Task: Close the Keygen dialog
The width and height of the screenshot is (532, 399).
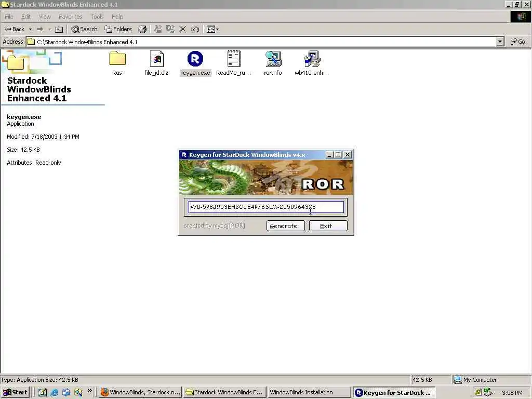Action: pos(348,155)
